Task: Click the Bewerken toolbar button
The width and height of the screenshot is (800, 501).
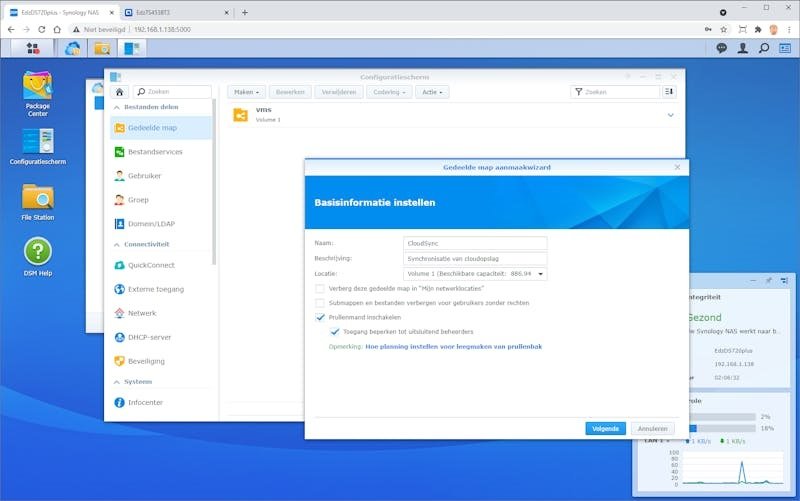Action: pyautogui.click(x=290, y=92)
